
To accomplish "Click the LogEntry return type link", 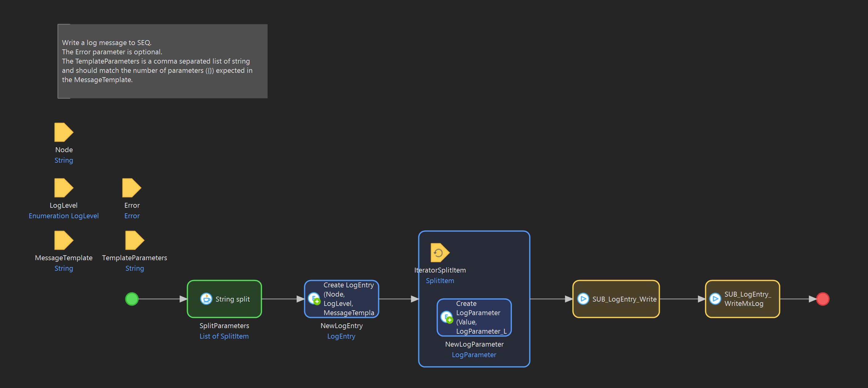I will click(x=341, y=336).
